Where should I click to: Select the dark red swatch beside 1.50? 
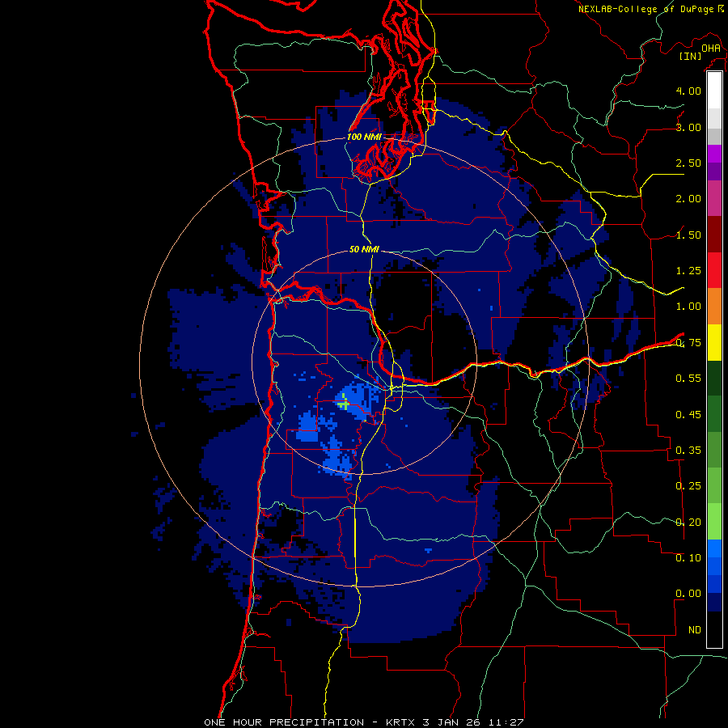[x=714, y=235]
